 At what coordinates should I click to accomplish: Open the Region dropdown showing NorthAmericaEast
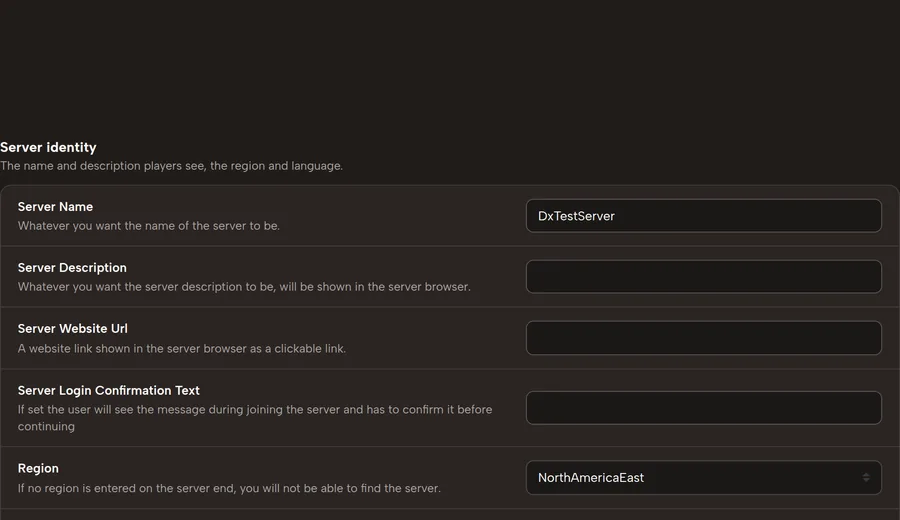(704, 478)
